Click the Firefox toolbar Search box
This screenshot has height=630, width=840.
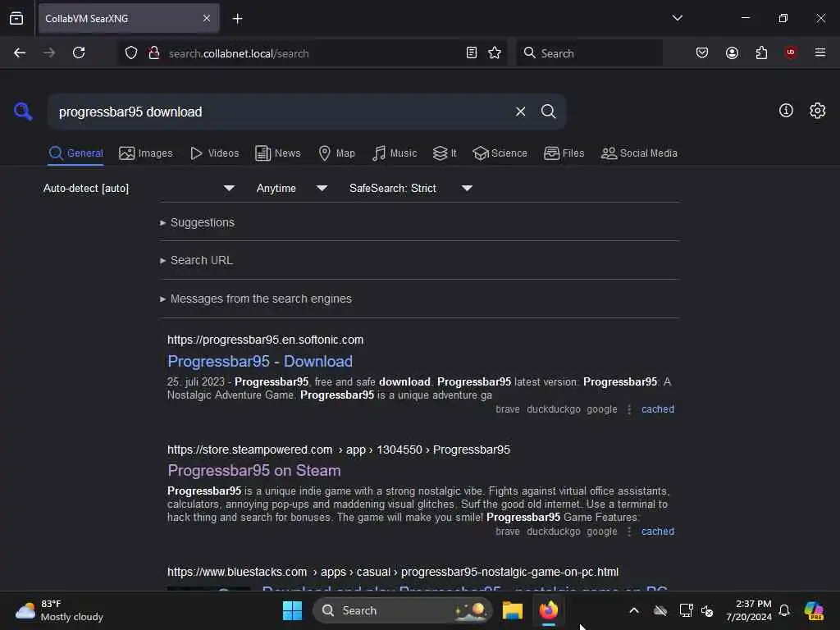coord(589,53)
